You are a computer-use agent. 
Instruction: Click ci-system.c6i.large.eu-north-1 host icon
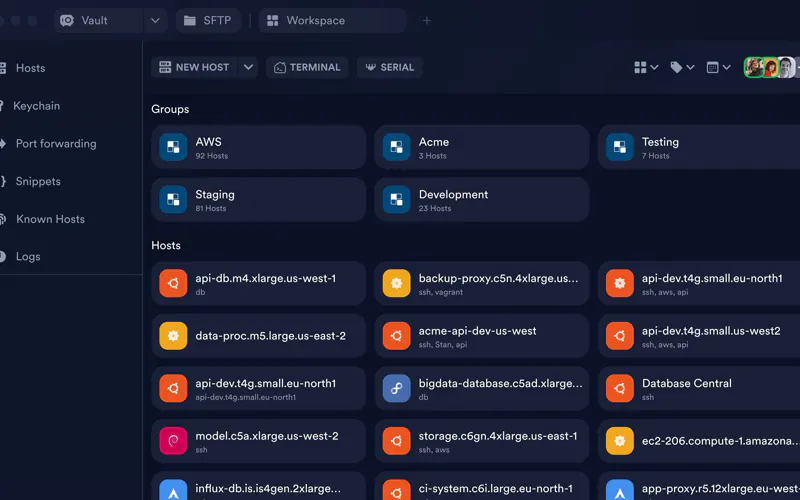[396, 490]
